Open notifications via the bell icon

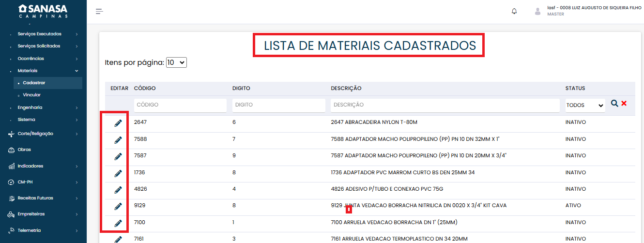pos(514,12)
